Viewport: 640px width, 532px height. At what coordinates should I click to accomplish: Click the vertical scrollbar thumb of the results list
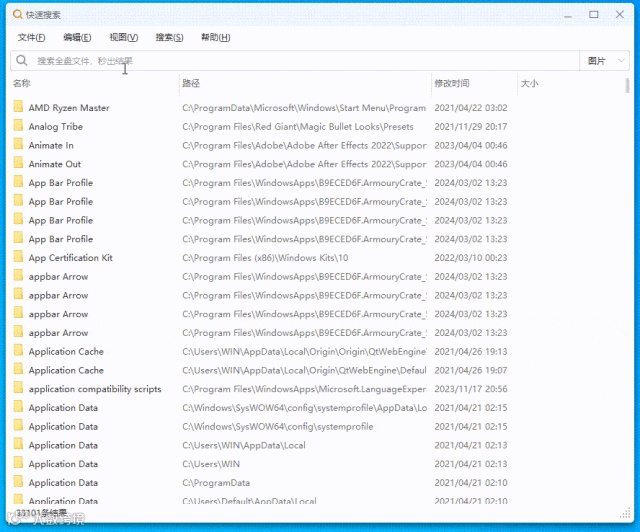pos(627,85)
